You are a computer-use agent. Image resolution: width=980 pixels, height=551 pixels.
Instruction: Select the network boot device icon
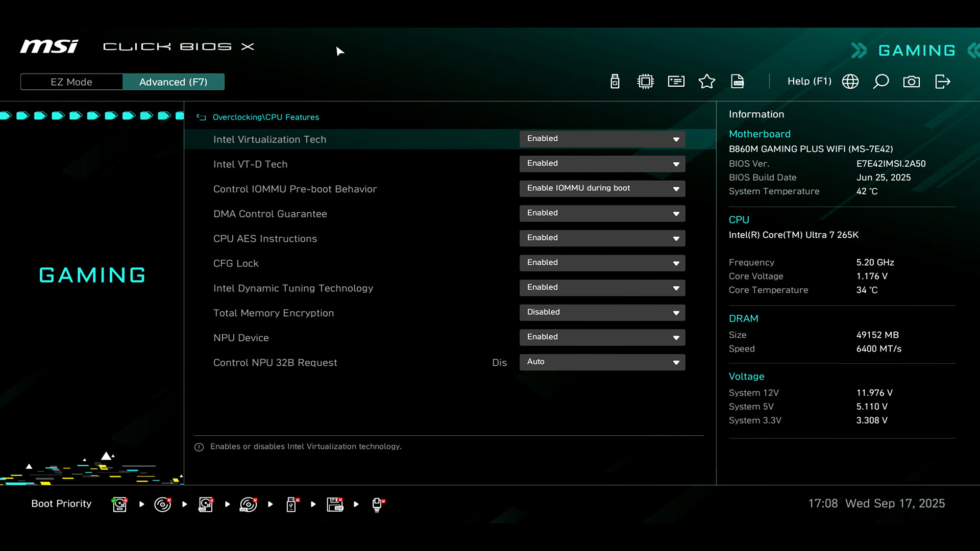[378, 504]
